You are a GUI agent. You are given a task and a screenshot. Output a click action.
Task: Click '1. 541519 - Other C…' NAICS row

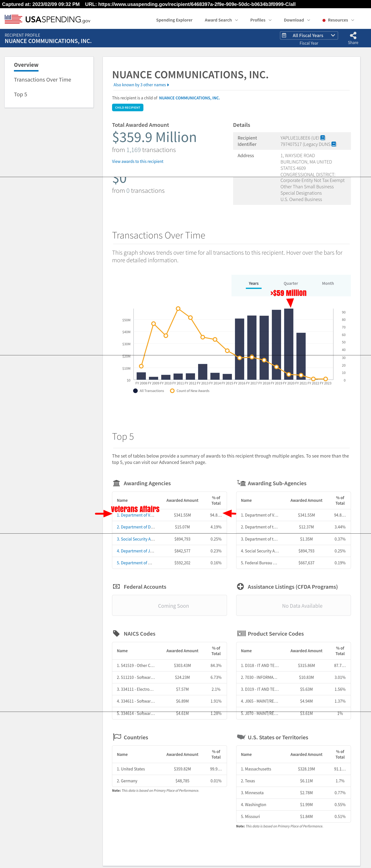[169, 666]
